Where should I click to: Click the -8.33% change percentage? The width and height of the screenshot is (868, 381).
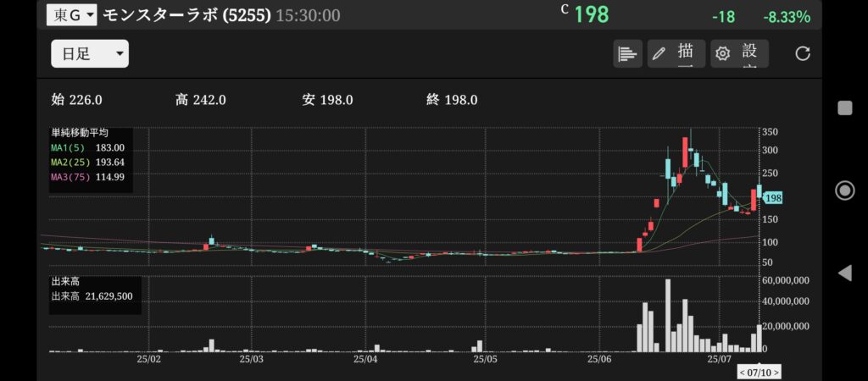pyautogui.click(x=787, y=17)
